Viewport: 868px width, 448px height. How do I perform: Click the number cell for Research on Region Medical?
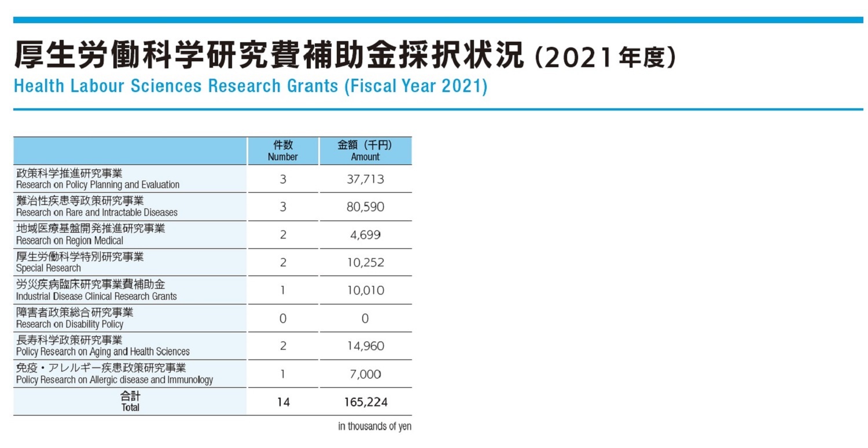[283, 235]
